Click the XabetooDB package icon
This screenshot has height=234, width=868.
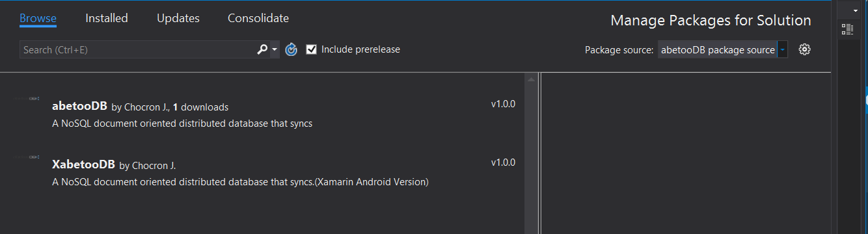coord(27,157)
